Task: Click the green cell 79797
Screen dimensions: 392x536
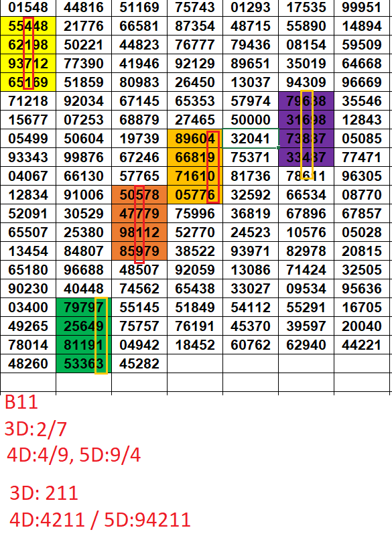Action: pos(84,308)
